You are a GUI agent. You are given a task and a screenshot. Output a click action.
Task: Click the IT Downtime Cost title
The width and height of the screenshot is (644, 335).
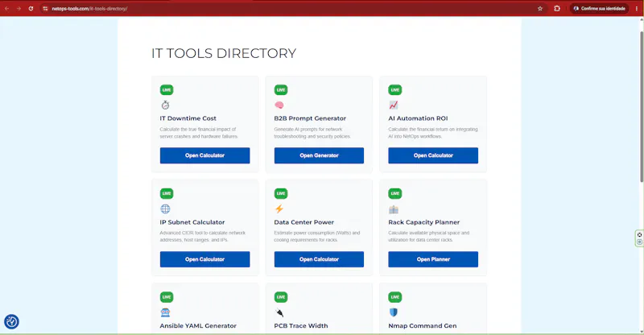click(188, 118)
